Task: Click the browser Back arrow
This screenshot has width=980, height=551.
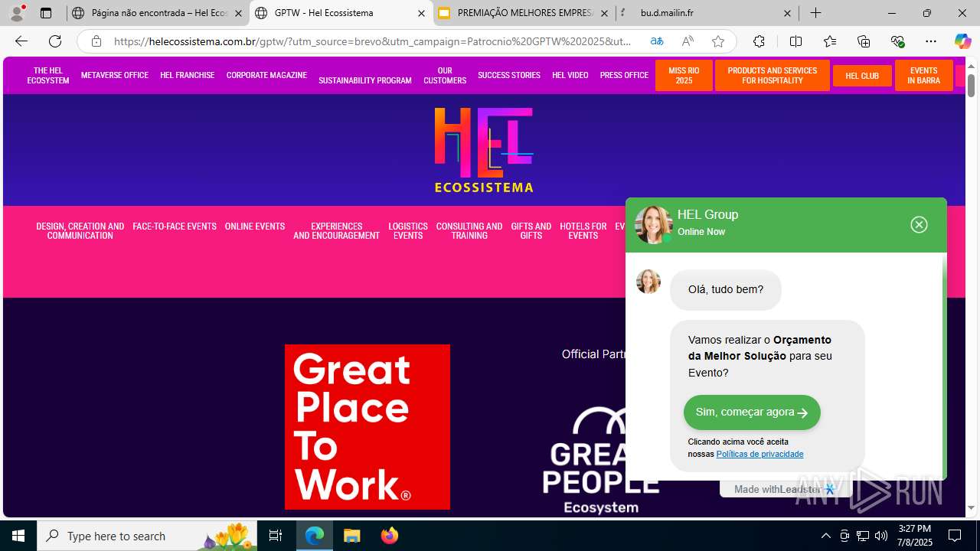Action: tap(21, 41)
